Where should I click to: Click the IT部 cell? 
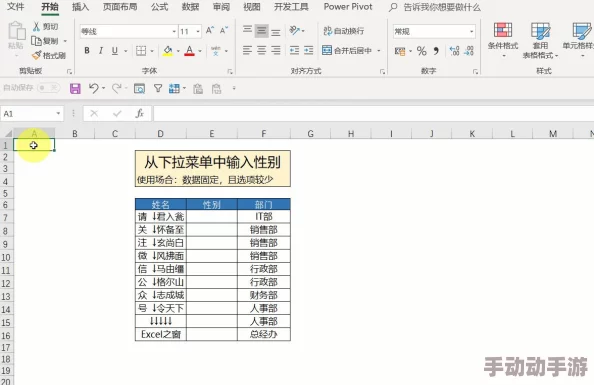click(x=264, y=216)
